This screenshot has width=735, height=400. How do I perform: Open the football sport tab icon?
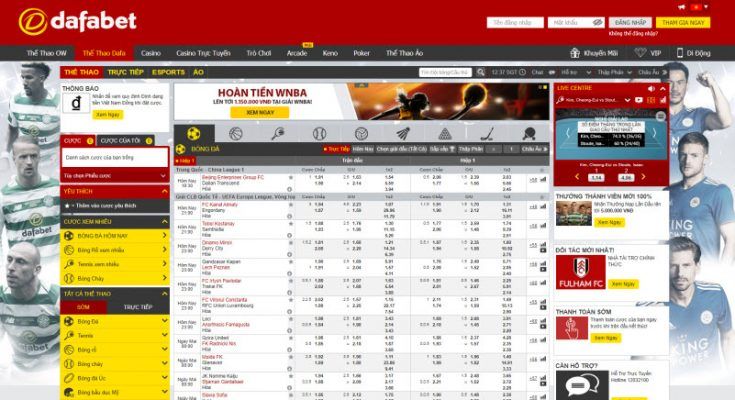click(x=194, y=134)
